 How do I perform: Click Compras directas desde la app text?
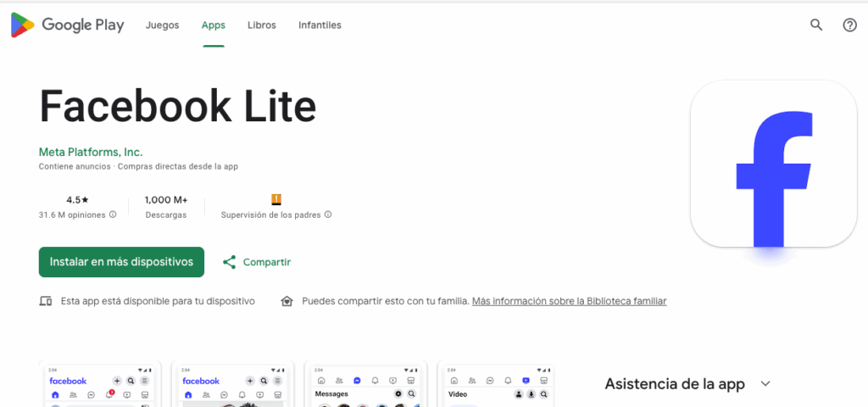[178, 166]
